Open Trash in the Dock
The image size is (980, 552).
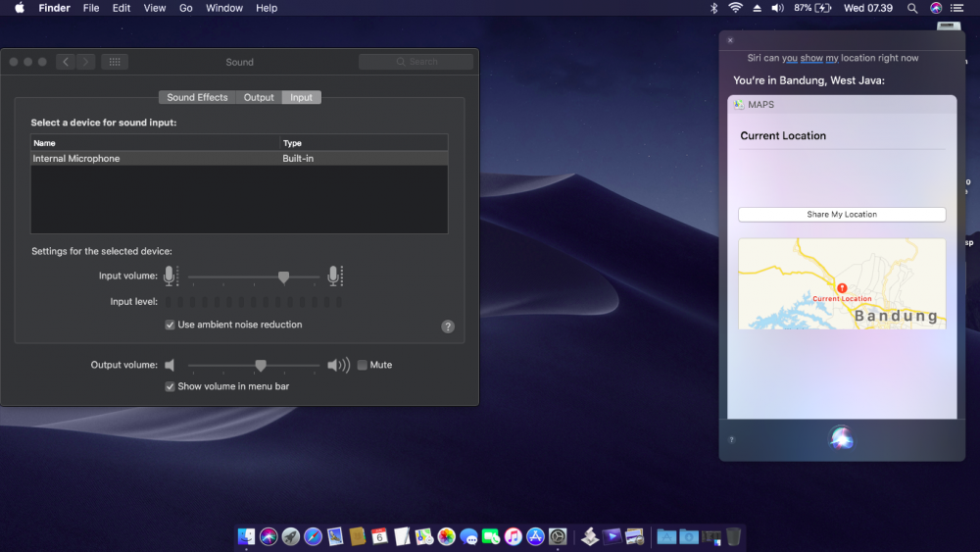(734, 536)
